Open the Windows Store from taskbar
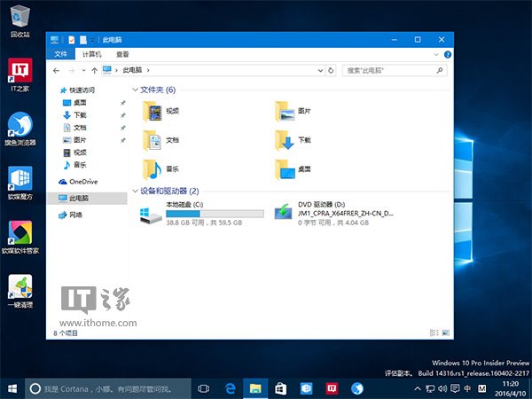The height and width of the screenshot is (399, 532). pos(279,388)
